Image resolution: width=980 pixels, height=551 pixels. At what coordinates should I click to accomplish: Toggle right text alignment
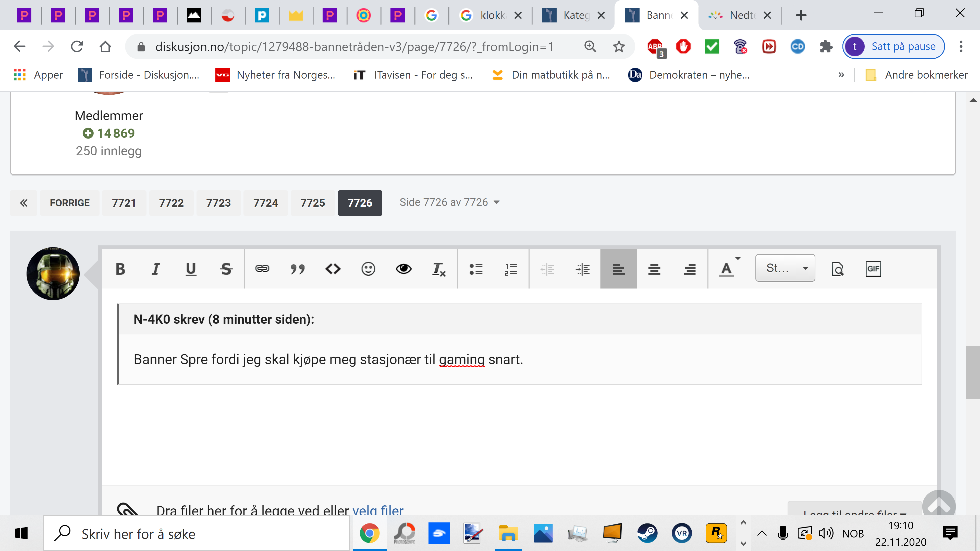(x=689, y=269)
